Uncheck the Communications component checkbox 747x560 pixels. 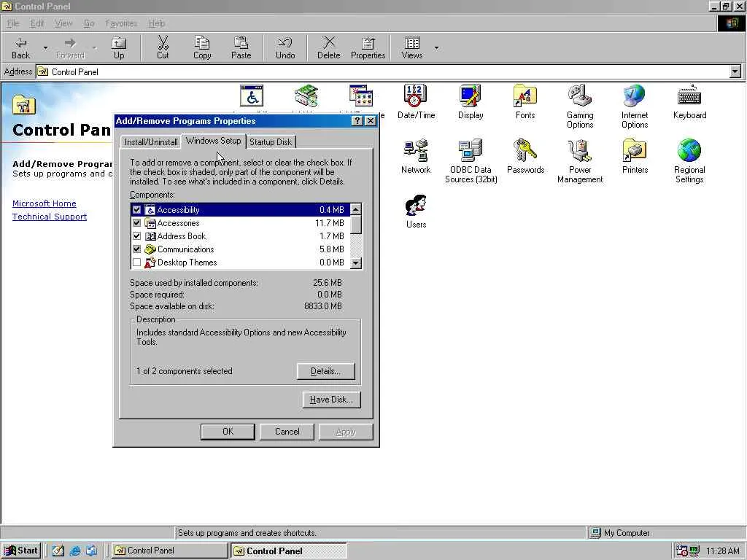point(136,249)
